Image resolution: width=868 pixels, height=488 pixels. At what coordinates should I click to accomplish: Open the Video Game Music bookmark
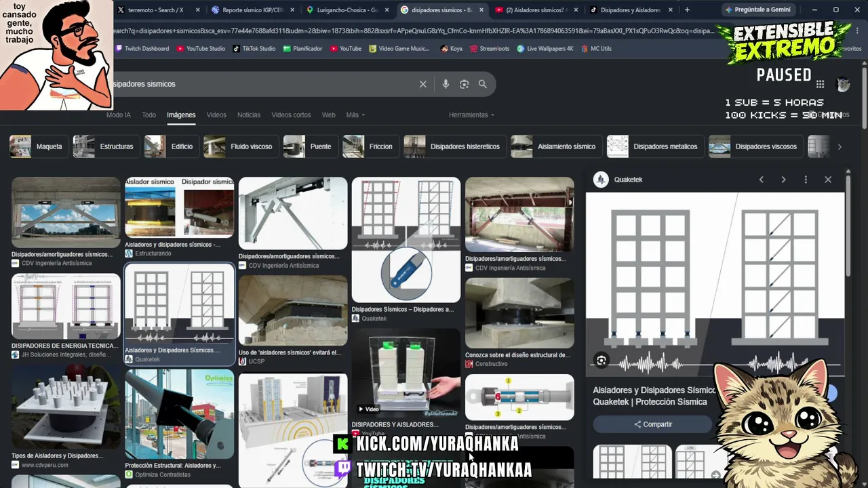[399, 49]
